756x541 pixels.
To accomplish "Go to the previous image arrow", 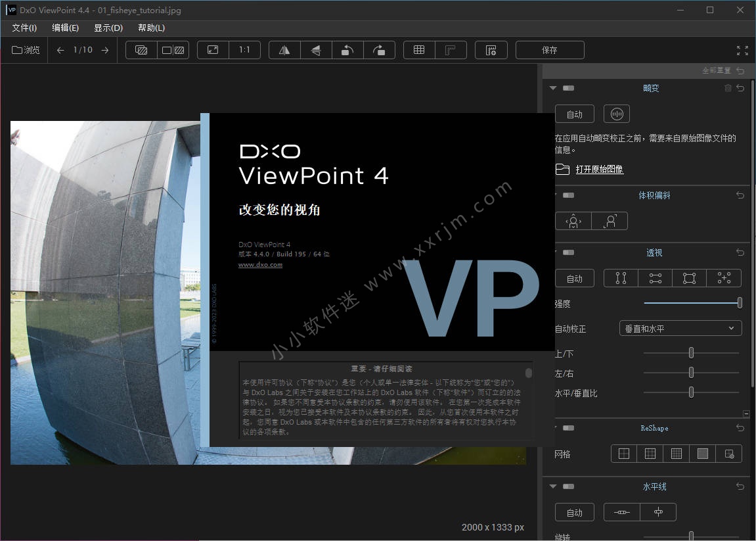I will click(60, 50).
